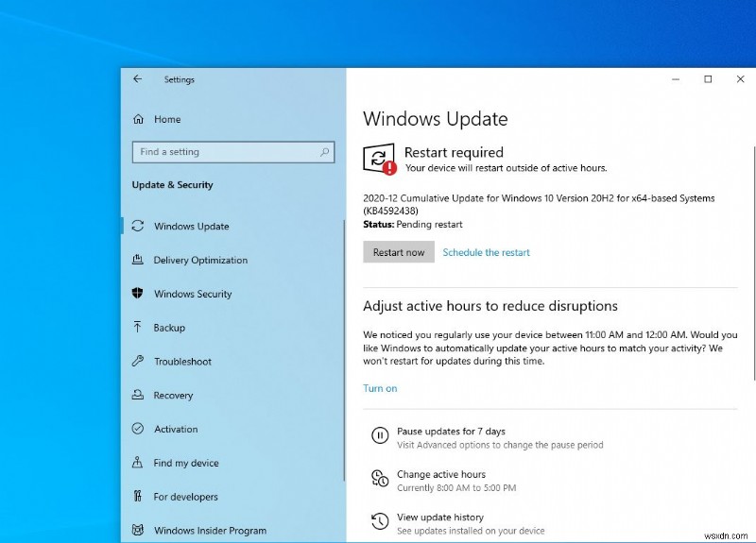The height and width of the screenshot is (543, 756).
Task: Click the Home house icon
Action: pyautogui.click(x=138, y=119)
